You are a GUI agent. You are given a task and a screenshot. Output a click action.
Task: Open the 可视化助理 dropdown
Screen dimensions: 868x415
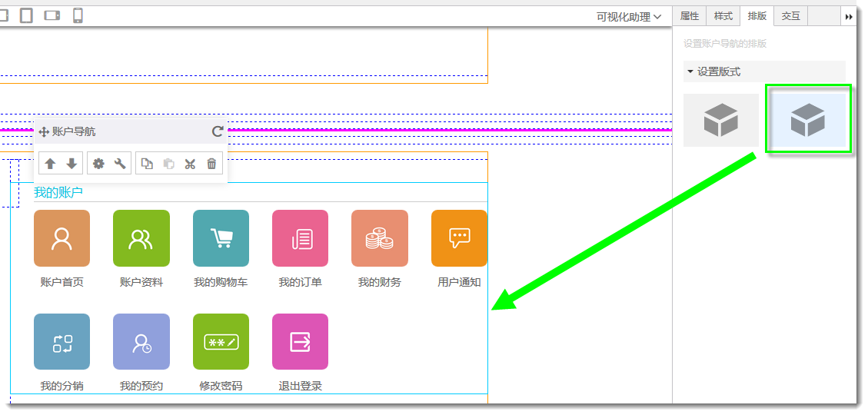click(x=628, y=17)
